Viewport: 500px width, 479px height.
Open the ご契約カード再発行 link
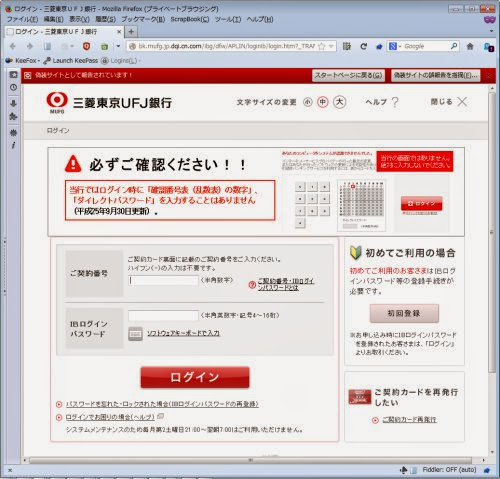click(409, 420)
